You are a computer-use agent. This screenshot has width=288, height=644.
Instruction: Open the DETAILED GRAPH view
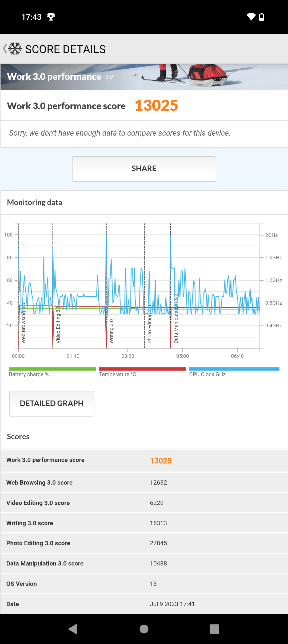click(x=52, y=404)
